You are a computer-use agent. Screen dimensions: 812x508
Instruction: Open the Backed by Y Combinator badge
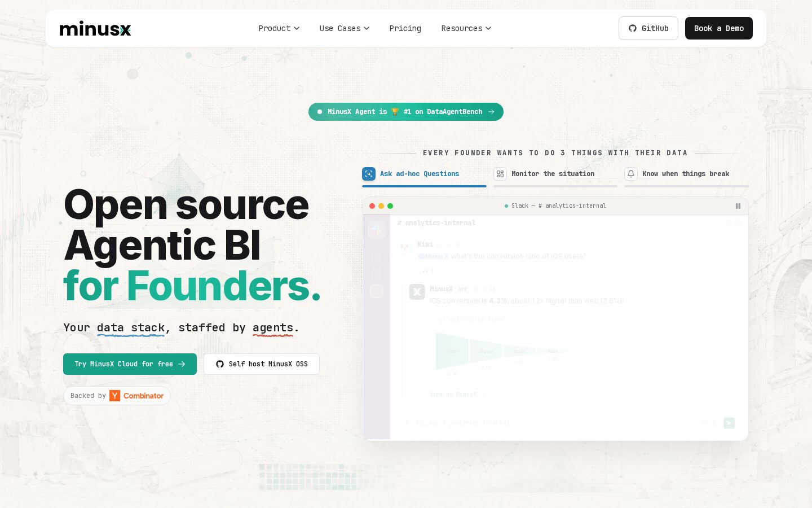click(117, 396)
